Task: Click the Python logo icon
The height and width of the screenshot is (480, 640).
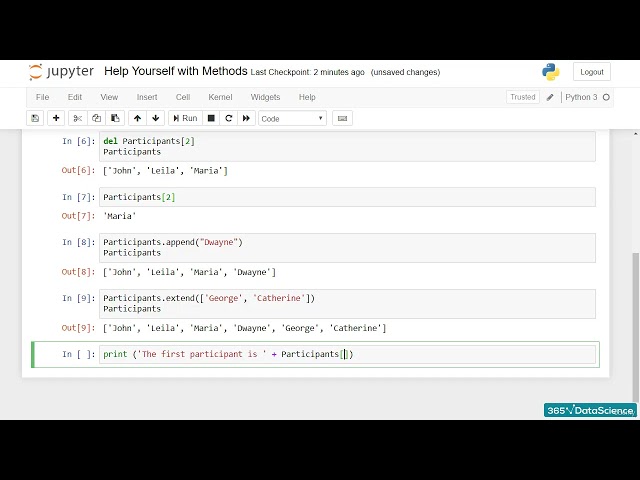Action: (551, 72)
